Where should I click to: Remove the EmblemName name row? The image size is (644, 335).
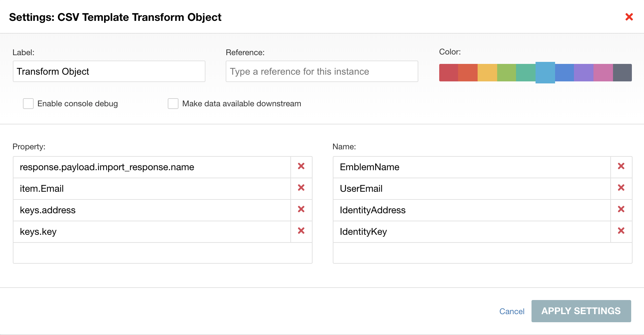click(x=621, y=166)
